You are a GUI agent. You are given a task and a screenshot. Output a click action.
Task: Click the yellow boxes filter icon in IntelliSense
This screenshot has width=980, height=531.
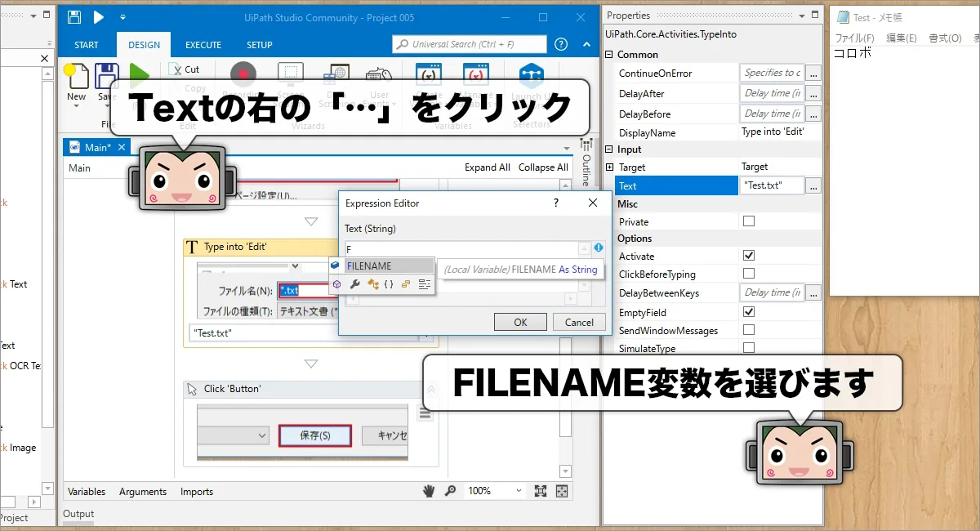point(406,283)
